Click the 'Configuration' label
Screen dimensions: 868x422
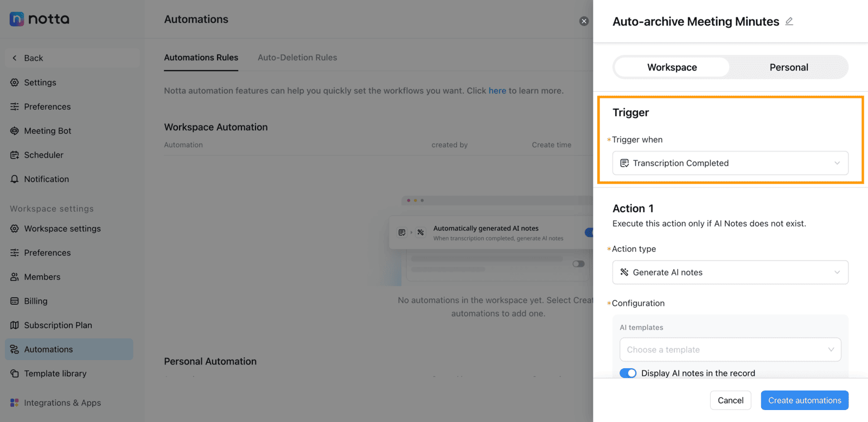[638, 304]
